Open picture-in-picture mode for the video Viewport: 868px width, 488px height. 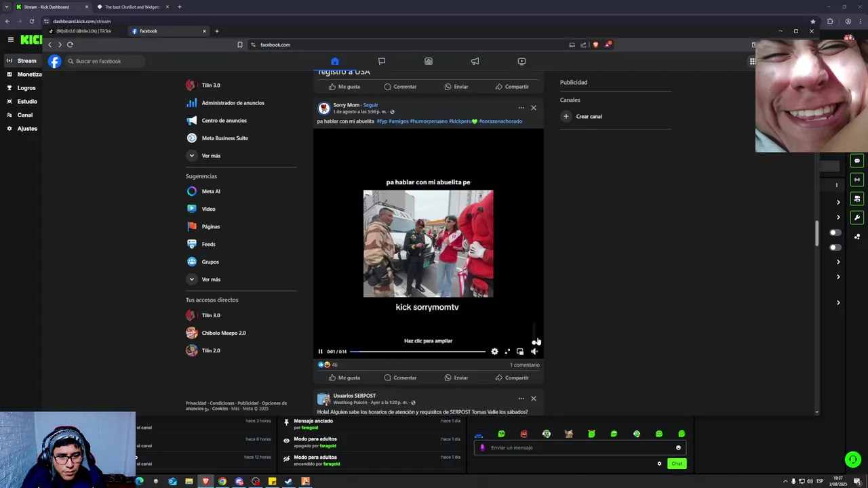click(x=520, y=351)
